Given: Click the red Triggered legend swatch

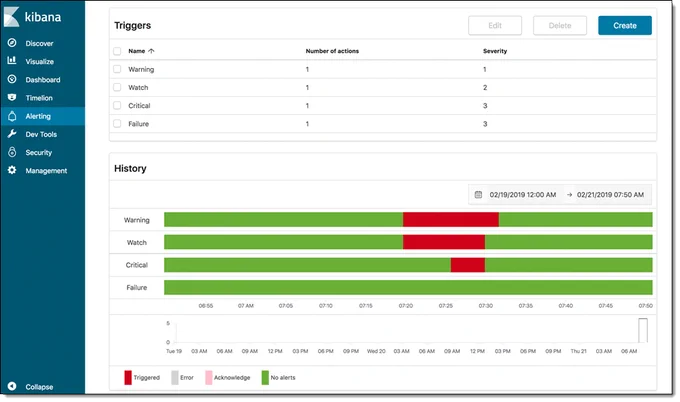Looking at the screenshot, I should pyautogui.click(x=128, y=377).
